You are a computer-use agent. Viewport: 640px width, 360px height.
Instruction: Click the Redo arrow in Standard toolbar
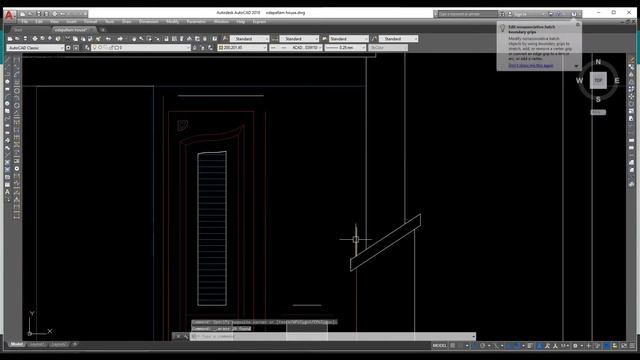pos(120,39)
